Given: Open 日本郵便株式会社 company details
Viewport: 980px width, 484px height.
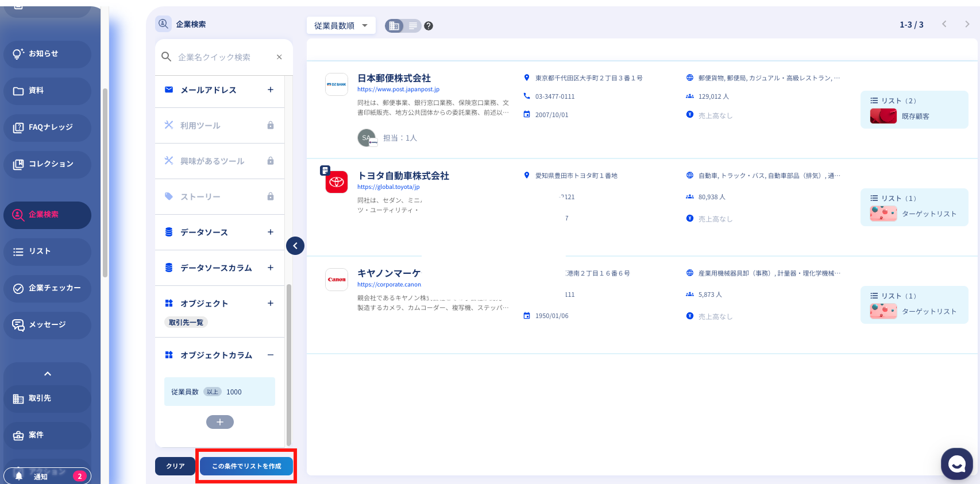Looking at the screenshot, I should click(394, 78).
